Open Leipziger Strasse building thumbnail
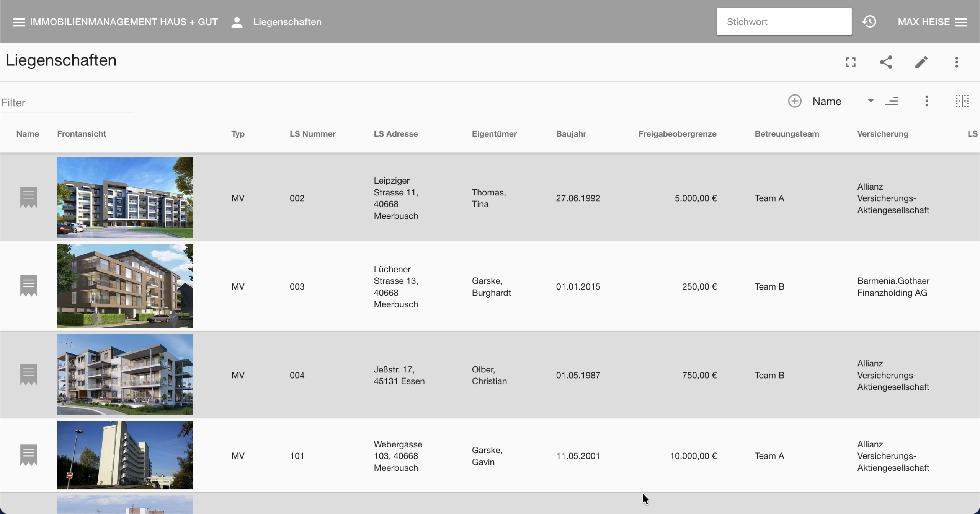This screenshot has height=514, width=980. coord(125,197)
